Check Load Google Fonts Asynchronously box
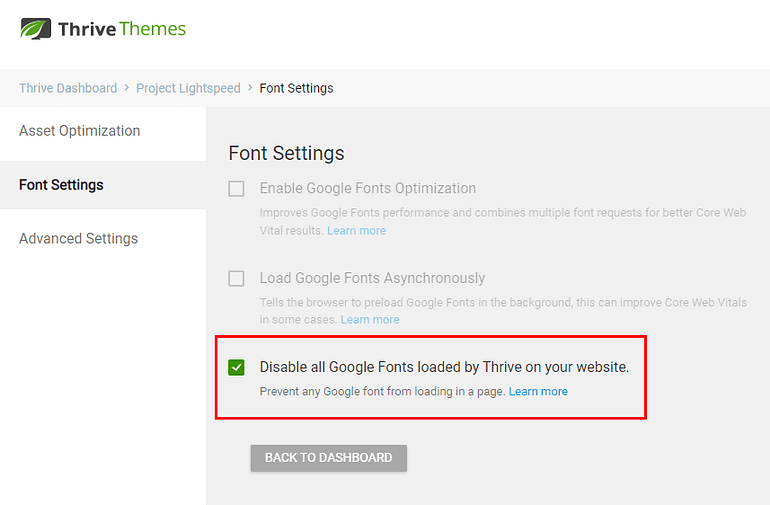 (x=236, y=278)
